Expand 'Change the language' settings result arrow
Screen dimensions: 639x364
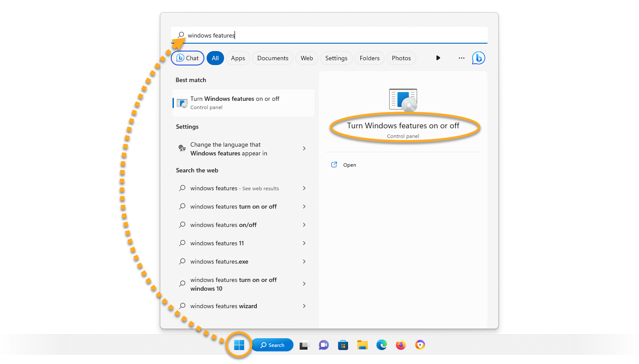click(x=304, y=149)
